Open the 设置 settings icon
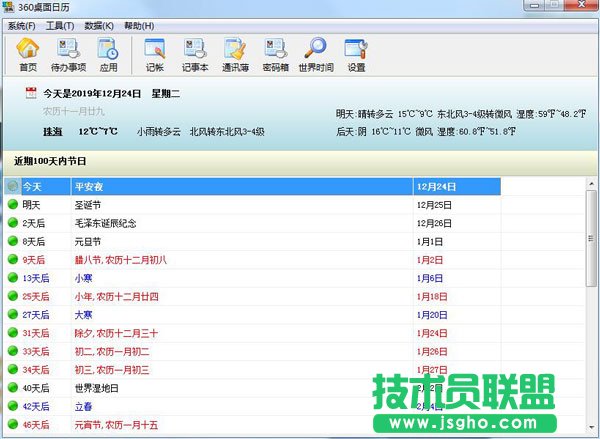The image size is (600, 439). [356, 54]
